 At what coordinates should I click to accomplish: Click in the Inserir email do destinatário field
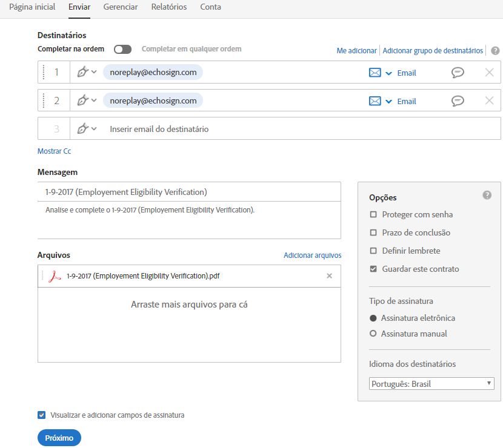(285, 129)
